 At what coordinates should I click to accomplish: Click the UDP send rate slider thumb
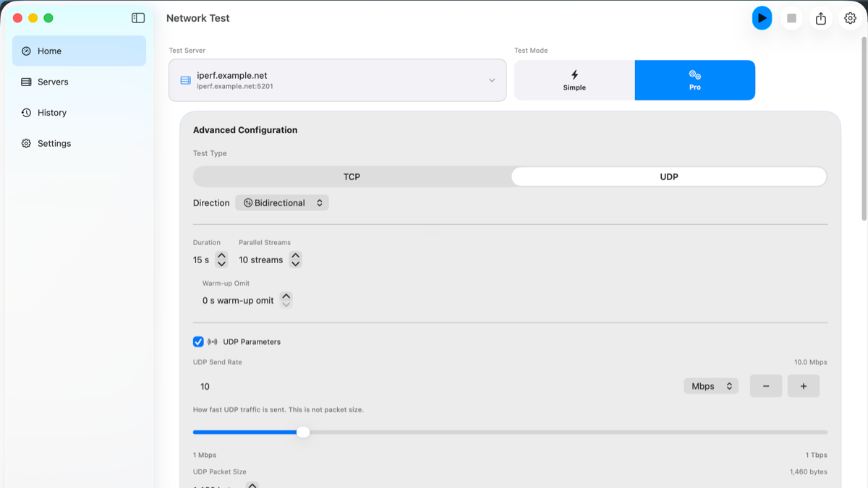[x=303, y=432]
